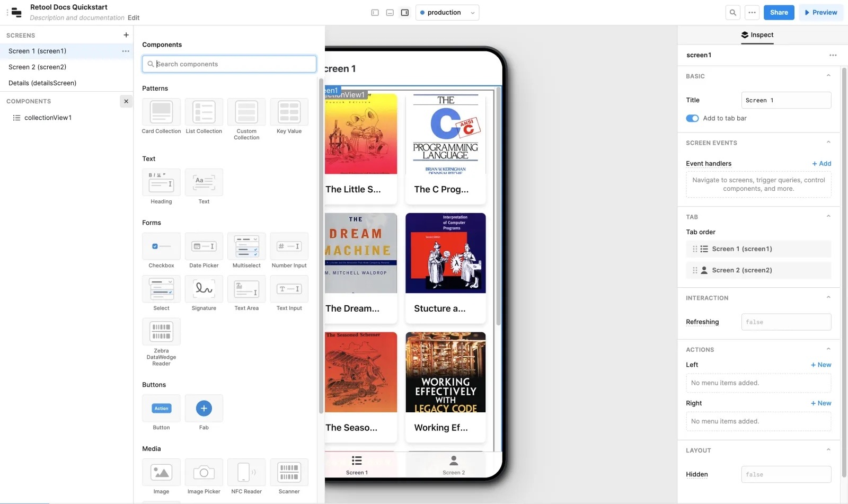Toggle the bottom panel layout icon
Viewport: 848px width, 504px height.
pos(390,12)
